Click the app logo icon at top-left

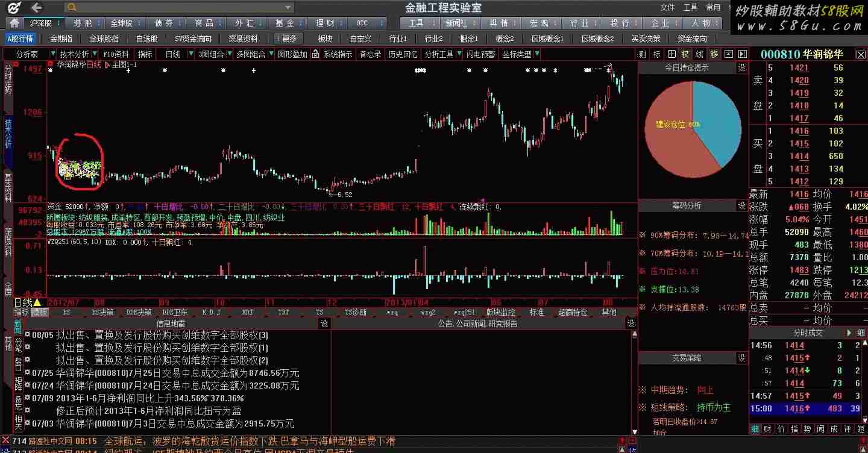[13, 8]
